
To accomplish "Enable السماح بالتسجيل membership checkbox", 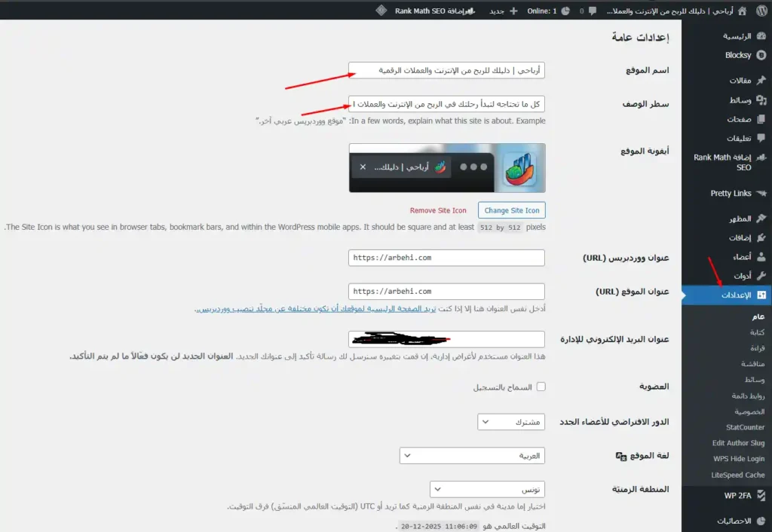I will 540,386.
